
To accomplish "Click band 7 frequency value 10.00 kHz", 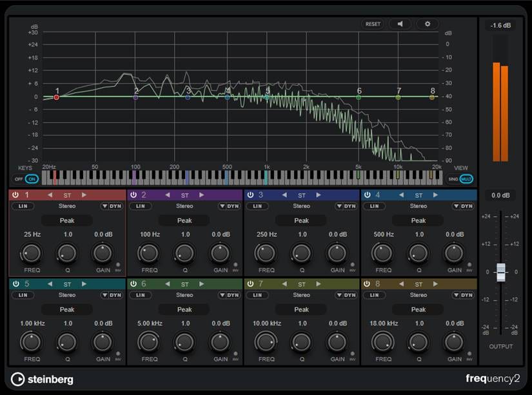I will [267, 323].
